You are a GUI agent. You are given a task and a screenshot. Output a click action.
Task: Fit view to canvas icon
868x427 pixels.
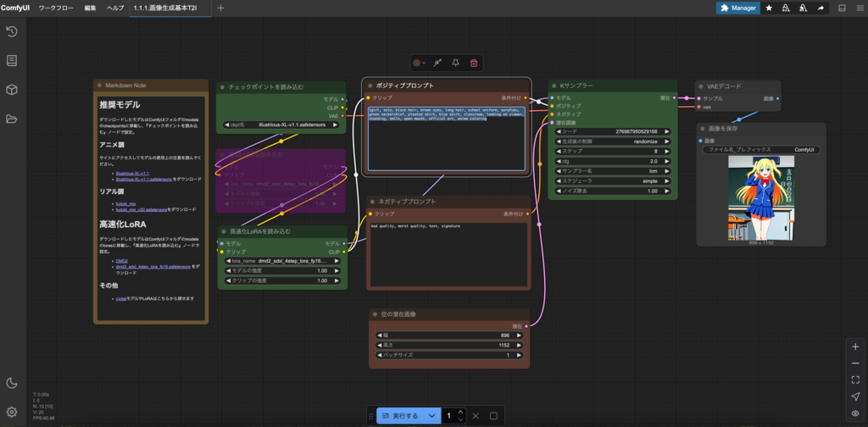click(855, 380)
